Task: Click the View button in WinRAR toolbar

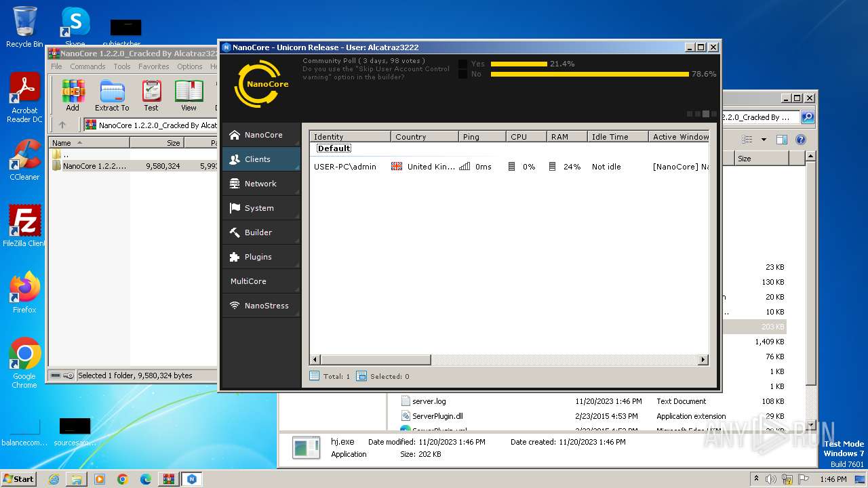Action: pyautogui.click(x=189, y=96)
